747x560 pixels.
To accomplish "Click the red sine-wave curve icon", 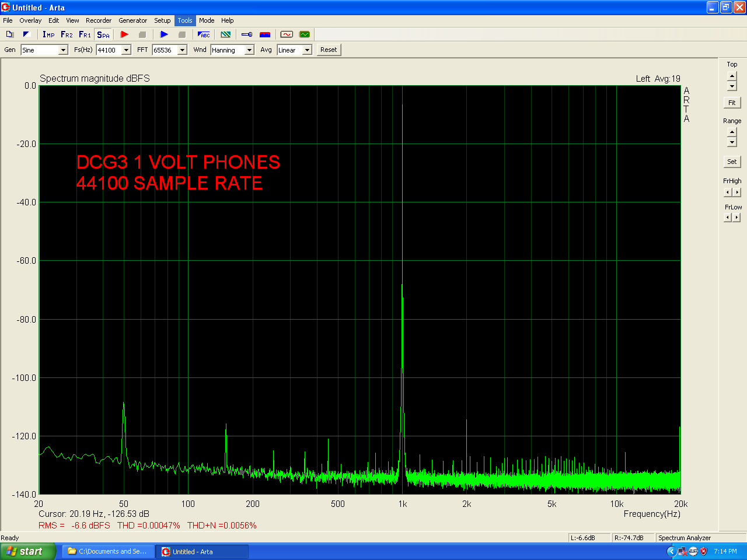I will pyautogui.click(x=287, y=34).
